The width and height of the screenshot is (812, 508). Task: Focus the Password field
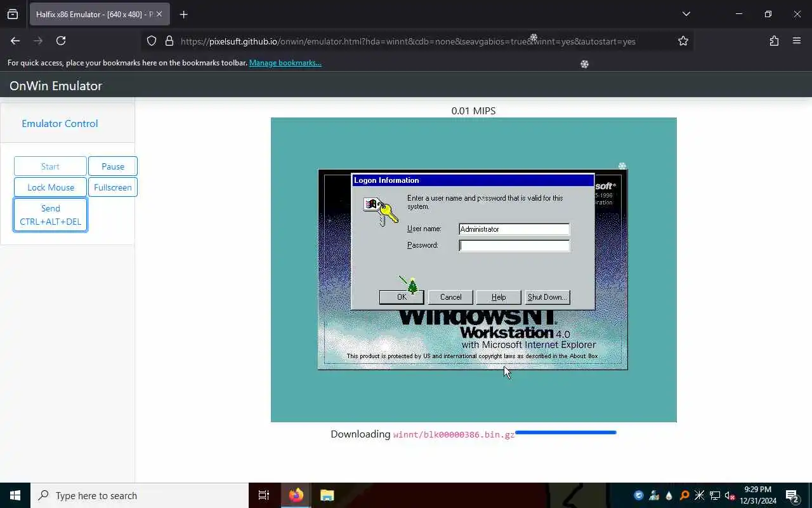pos(514,246)
